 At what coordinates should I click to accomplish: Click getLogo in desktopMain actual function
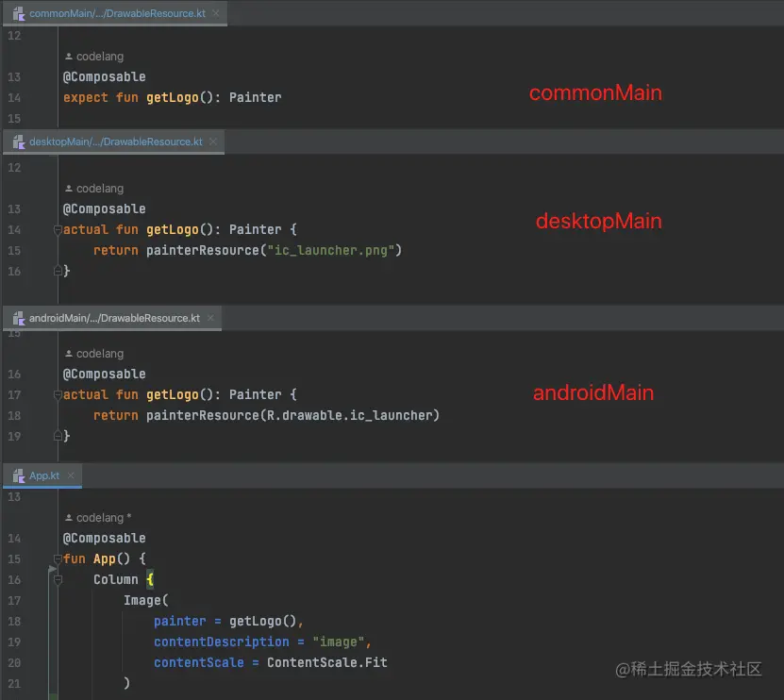click(173, 229)
